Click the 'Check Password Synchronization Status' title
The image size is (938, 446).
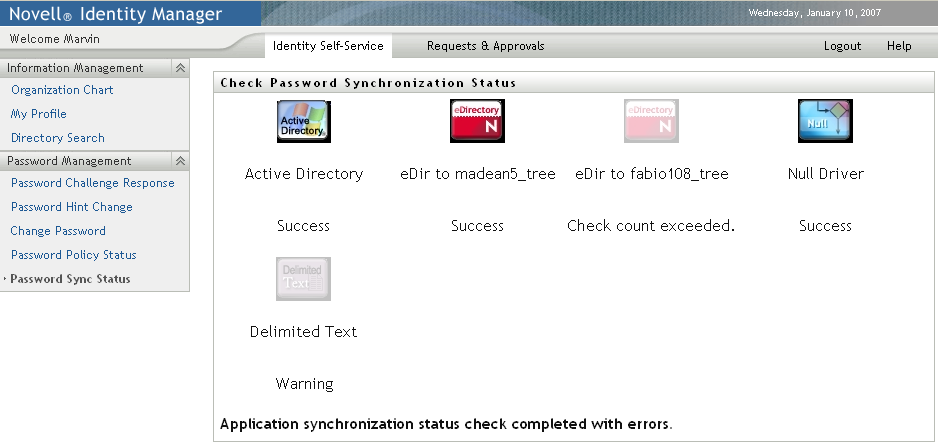click(368, 83)
